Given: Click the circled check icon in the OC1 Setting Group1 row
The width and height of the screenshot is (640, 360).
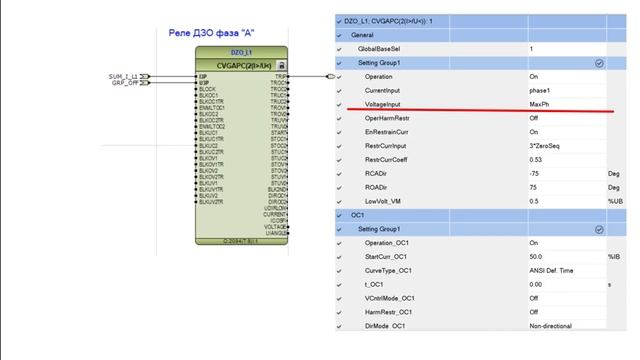Looking at the screenshot, I should (x=599, y=229).
